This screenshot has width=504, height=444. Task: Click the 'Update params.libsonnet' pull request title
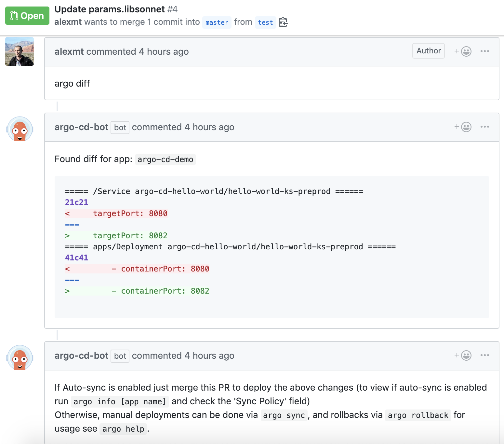pos(110,9)
